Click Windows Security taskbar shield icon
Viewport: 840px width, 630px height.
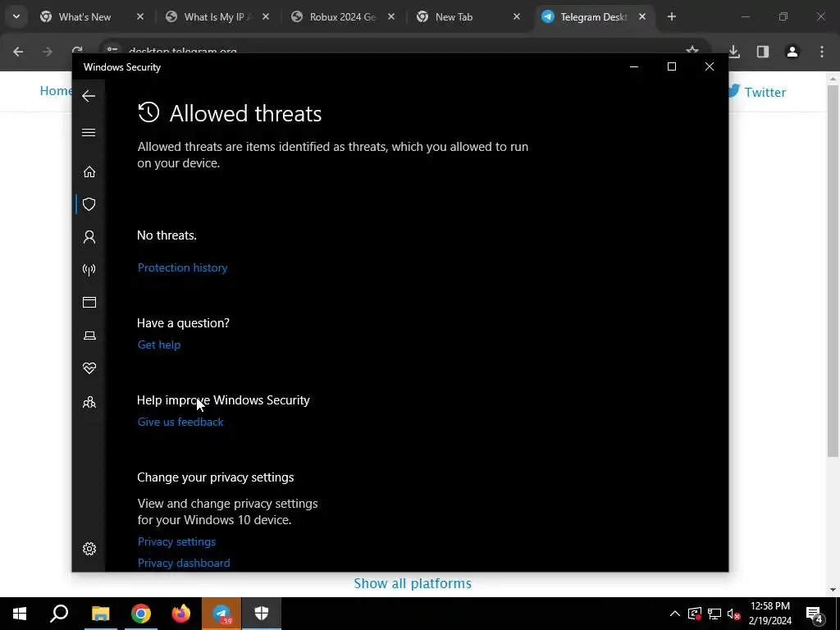coord(262,614)
